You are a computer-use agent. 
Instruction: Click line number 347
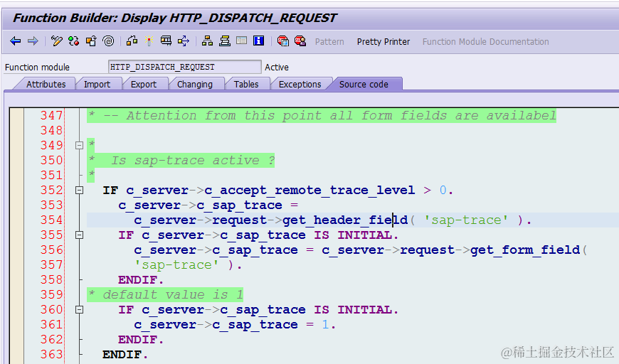pyautogui.click(x=51, y=116)
